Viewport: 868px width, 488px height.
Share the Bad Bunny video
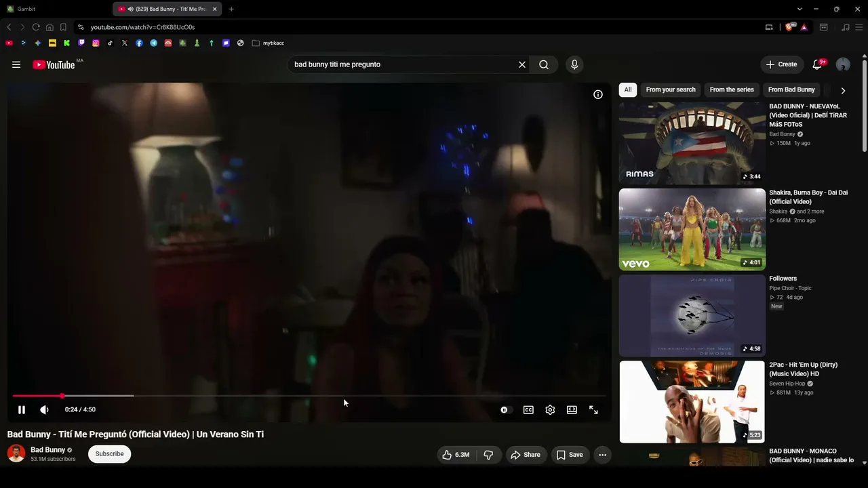[x=526, y=455]
